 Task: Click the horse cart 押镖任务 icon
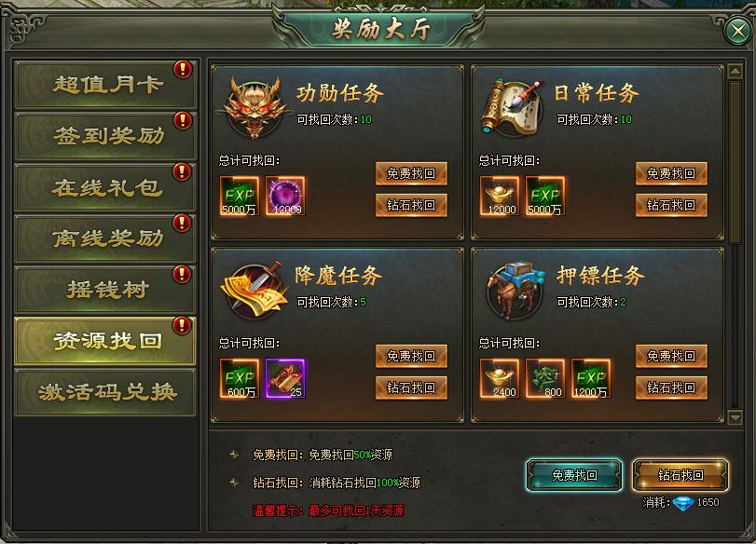pyautogui.click(x=513, y=290)
